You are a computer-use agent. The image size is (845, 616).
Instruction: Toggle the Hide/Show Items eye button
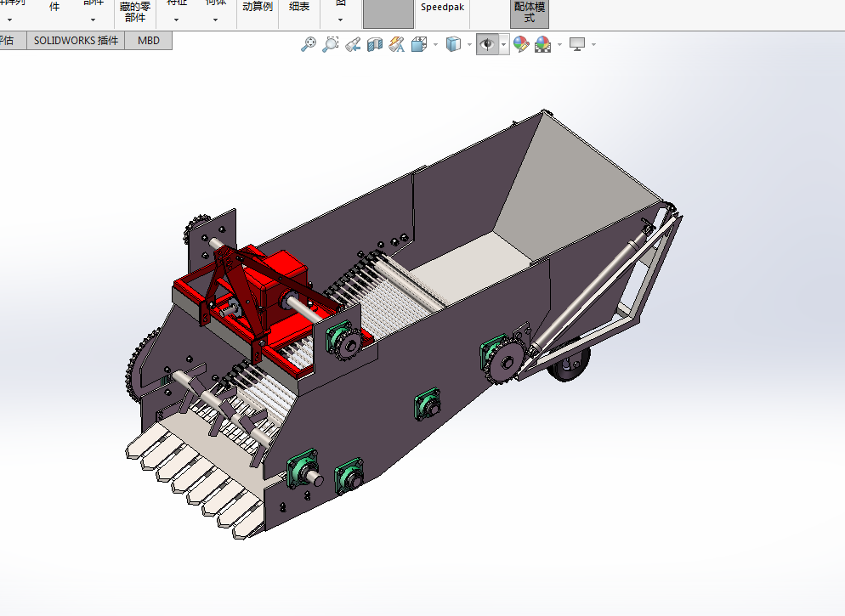[x=487, y=44]
